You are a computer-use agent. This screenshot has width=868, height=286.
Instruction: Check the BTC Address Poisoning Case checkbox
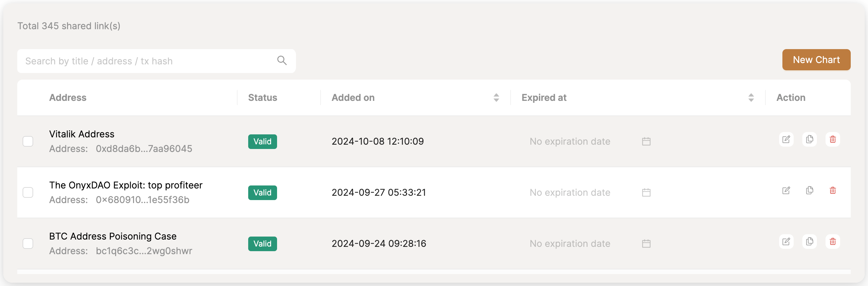click(x=28, y=244)
